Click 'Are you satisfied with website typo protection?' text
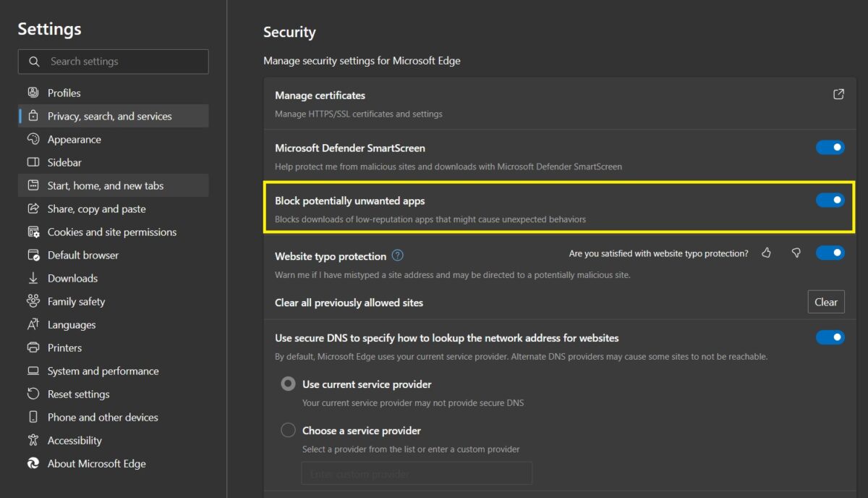The width and height of the screenshot is (868, 498). coord(659,253)
